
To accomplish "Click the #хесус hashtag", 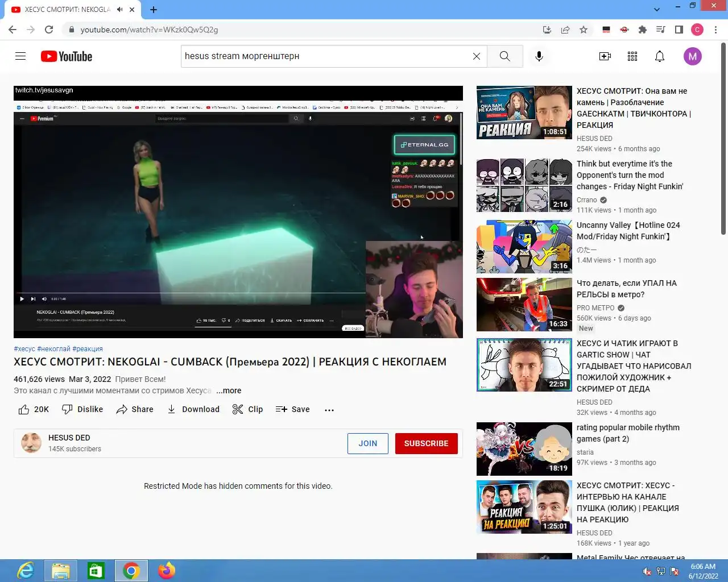I will (24, 349).
